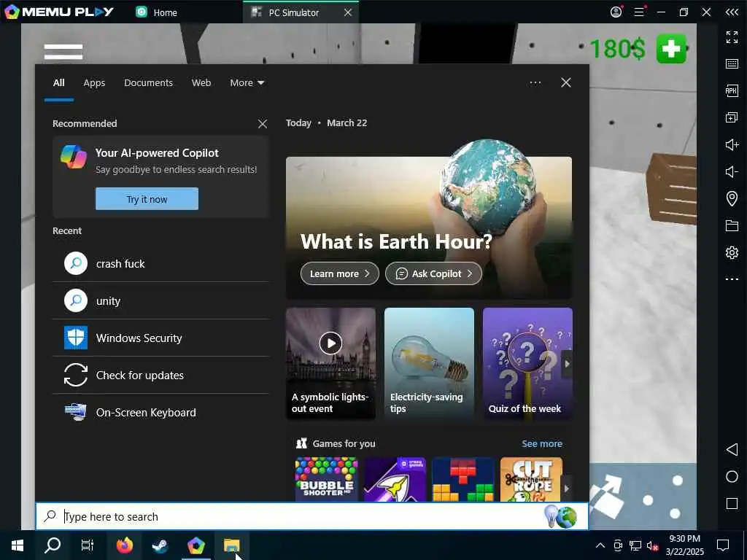Open the multi-instance window icon in sidebar

tap(732, 117)
